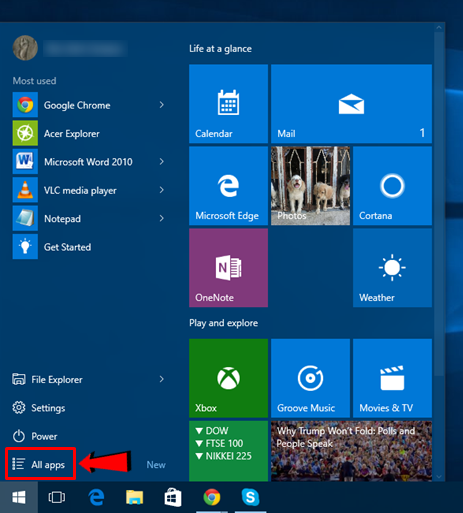
Task: Click the Power label
Action: pos(44,436)
